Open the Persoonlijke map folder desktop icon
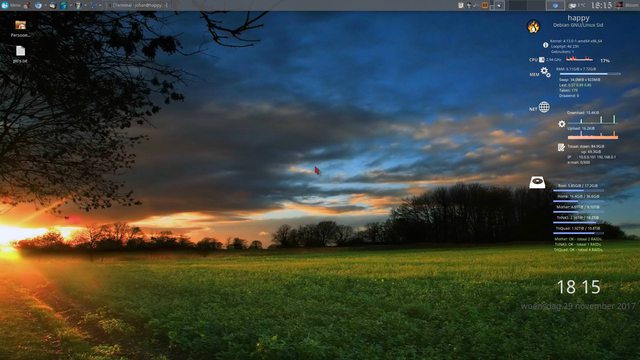 [20, 29]
